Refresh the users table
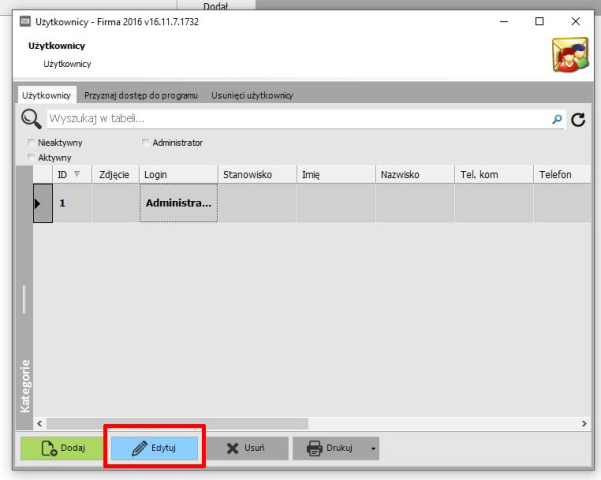 [578, 120]
